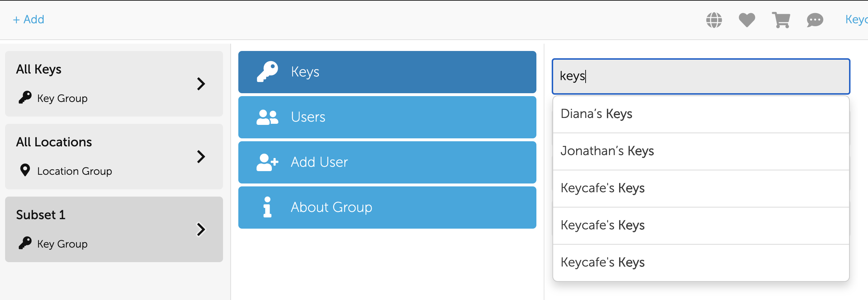The image size is (868, 300).
Task: Click key icon under All Keys
Action: click(x=25, y=98)
